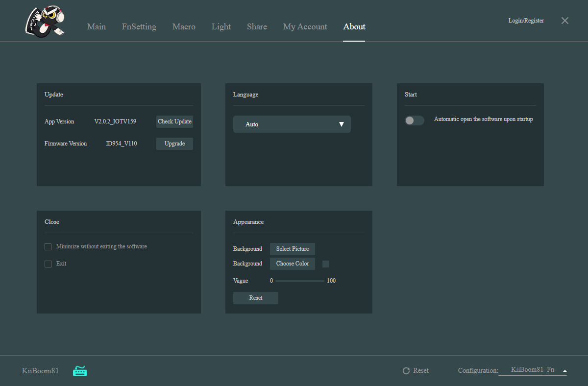
Task: Click the Vague slider track
Action: (x=300, y=281)
